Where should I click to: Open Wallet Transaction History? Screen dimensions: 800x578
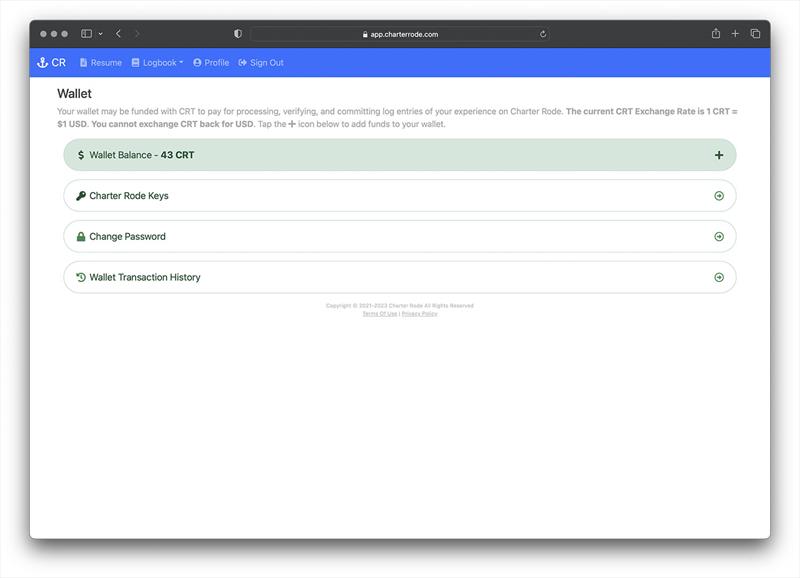point(399,278)
